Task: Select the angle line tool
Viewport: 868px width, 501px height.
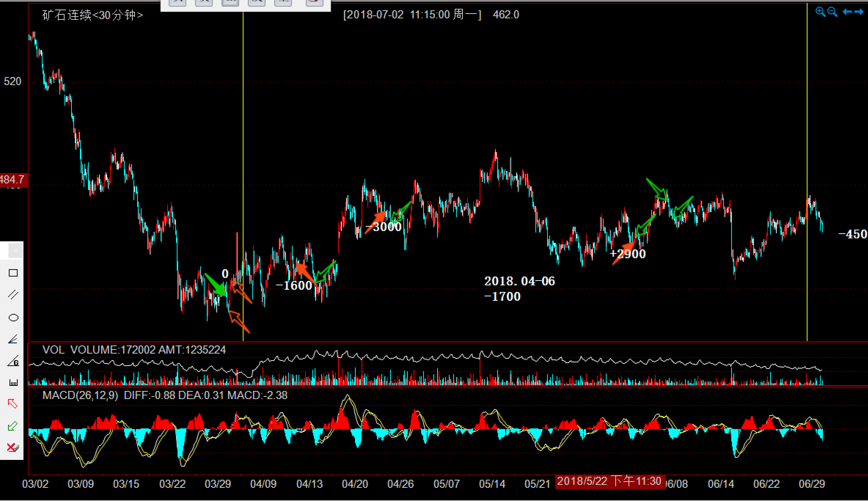Action: (x=13, y=339)
